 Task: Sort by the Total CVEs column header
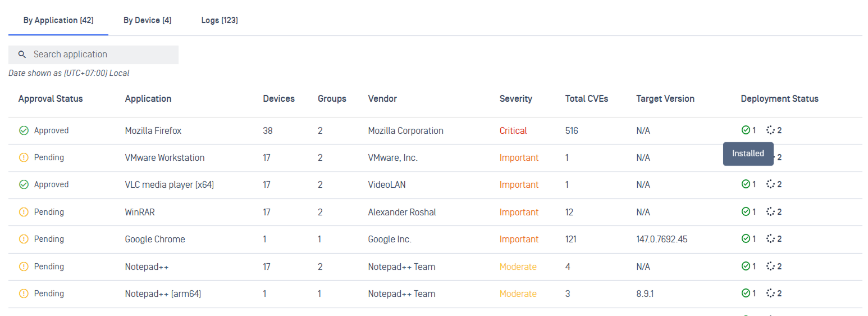(586, 98)
